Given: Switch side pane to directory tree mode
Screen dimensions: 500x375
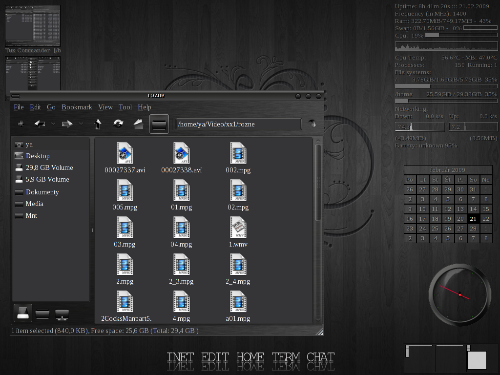Looking at the screenshot, I should point(42,314).
